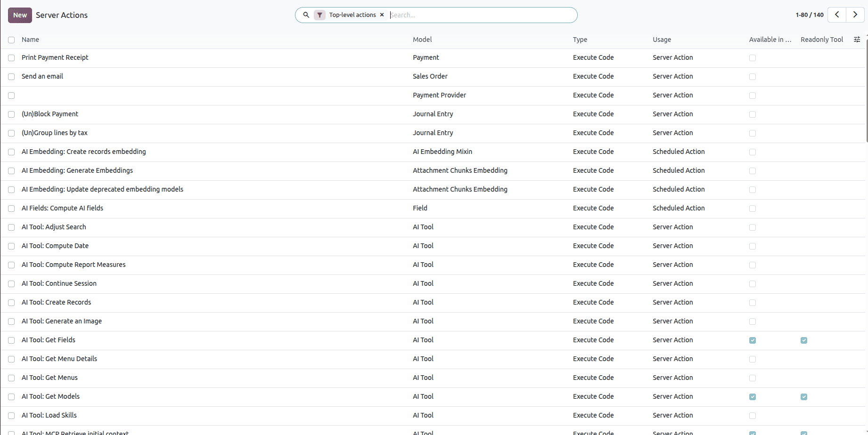The image size is (868, 435).
Task: Click the Payment Provider model cell
Action: point(439,95)
